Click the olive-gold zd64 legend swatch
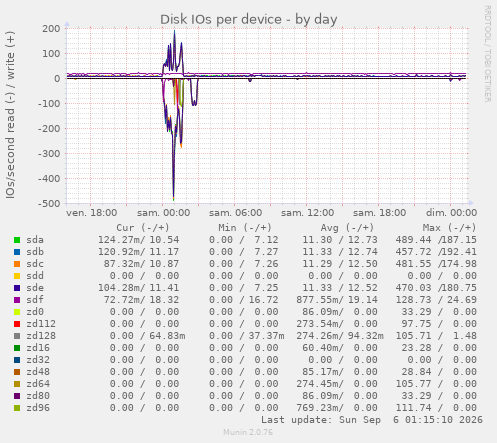 pyautogui.click(x=17, y=384)
